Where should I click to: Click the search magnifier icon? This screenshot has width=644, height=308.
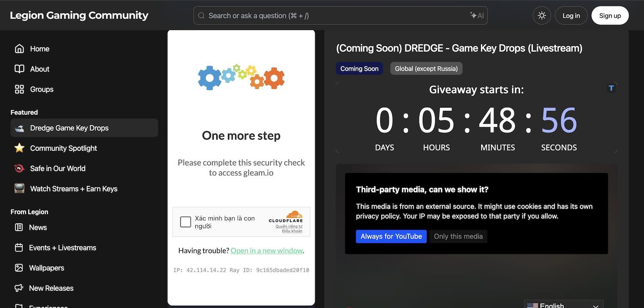coord(201,15)
